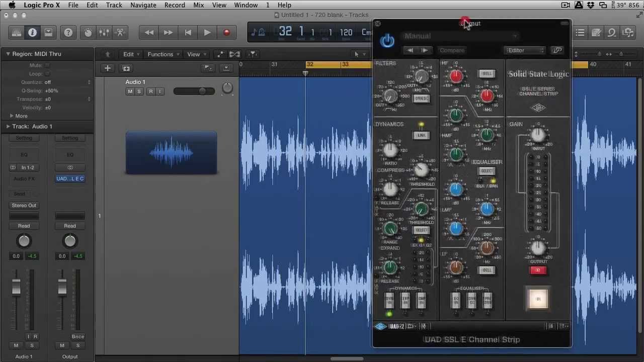Open the Library panel in toolbar
The image size is (644, 362).
point(17,33)
